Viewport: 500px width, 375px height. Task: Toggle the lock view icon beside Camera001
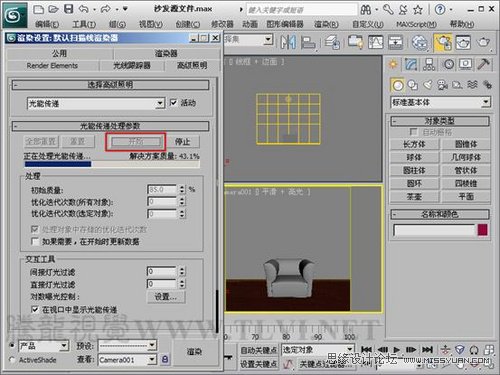click(x=165, y=360)
